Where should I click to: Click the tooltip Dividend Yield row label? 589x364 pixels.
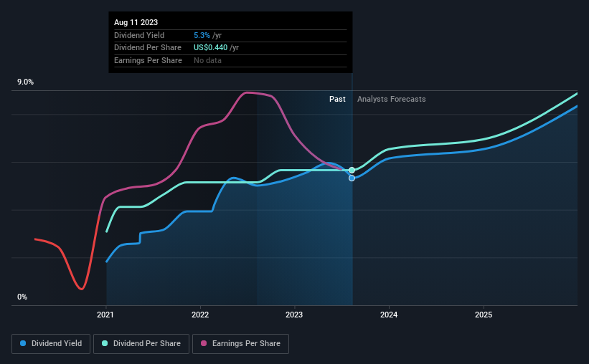click(x=139, y=35)
